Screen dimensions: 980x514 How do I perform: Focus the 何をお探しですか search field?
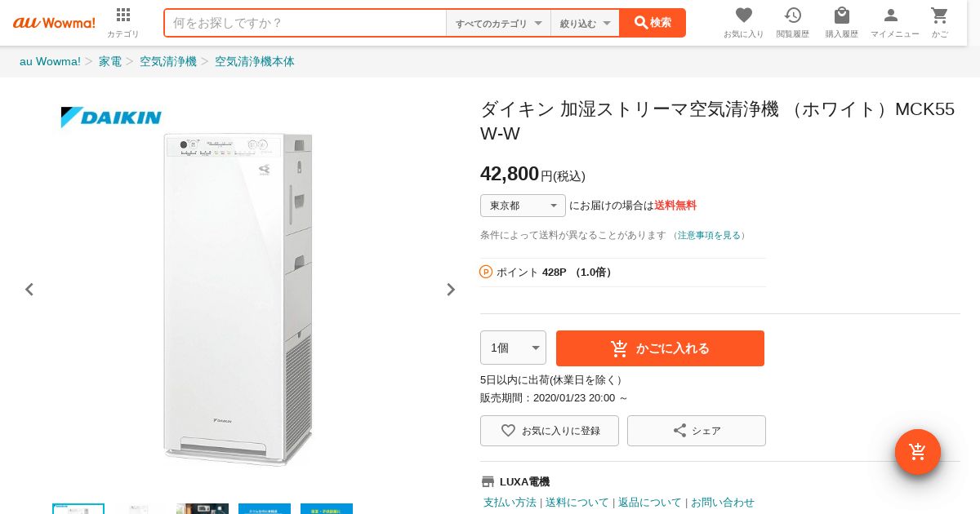(x=305, y=23)
